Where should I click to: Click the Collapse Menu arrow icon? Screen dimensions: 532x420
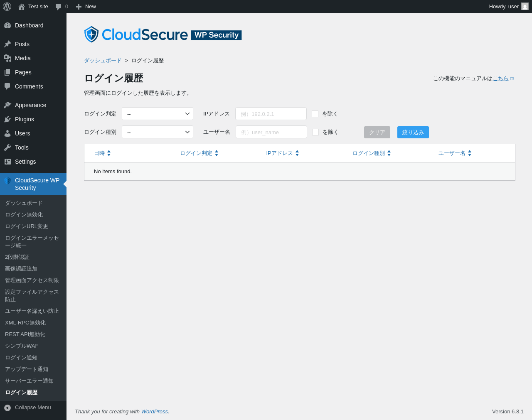point(7,408)
